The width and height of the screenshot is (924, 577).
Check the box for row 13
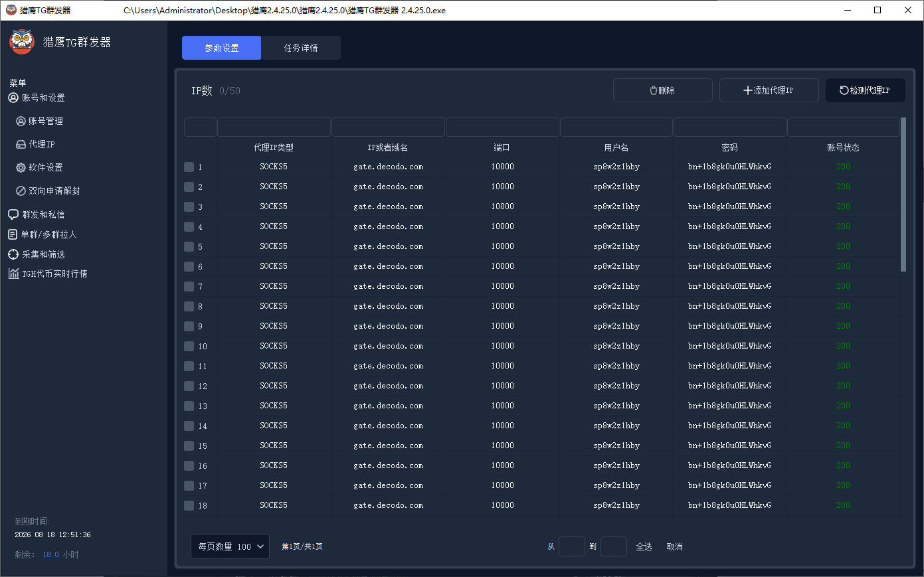pos(189,406)
